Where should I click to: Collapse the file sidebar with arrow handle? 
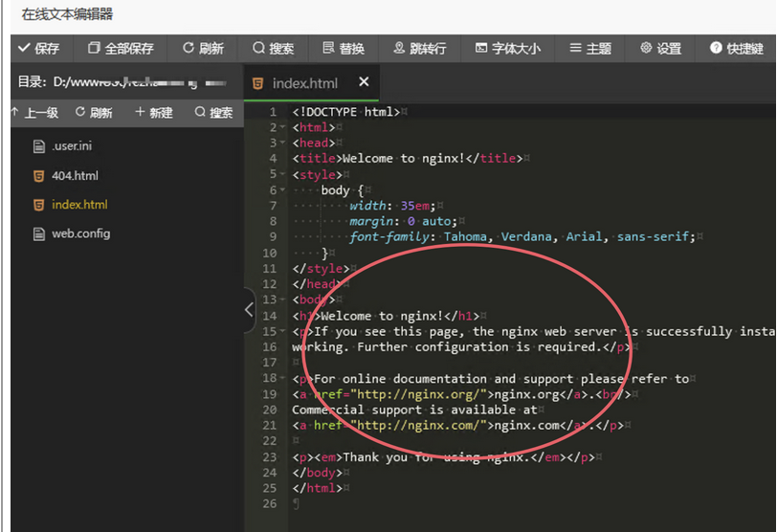coord(249,310)
